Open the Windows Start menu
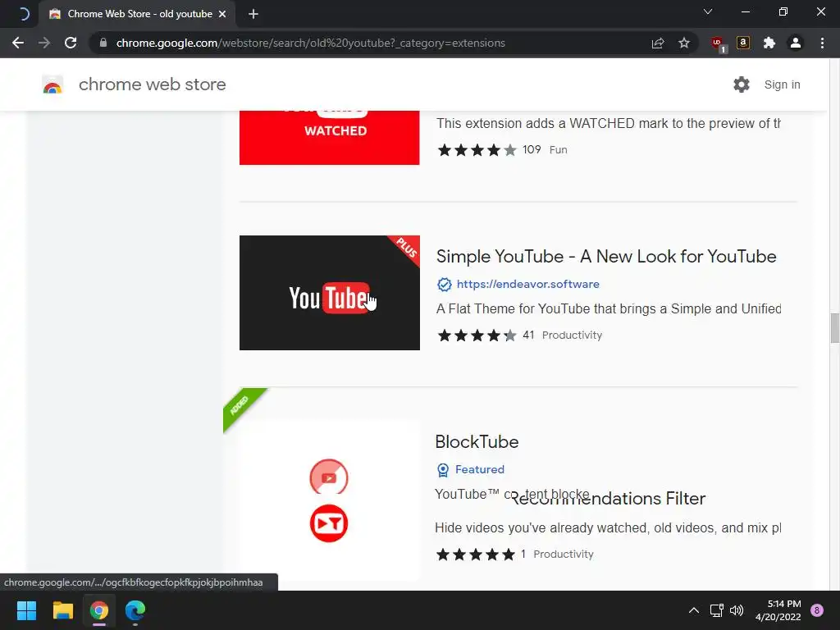This screenshot has width=840, height=630. (26, 610)
